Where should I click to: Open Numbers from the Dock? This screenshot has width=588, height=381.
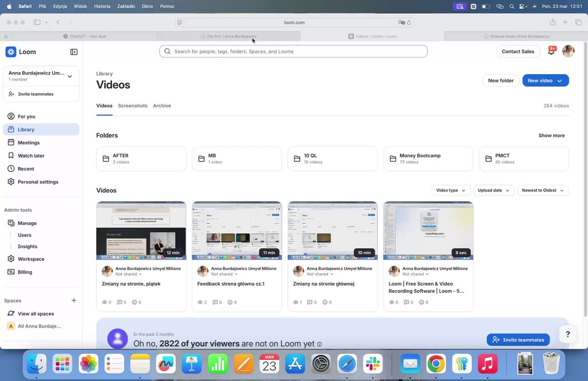pos(217,364)
